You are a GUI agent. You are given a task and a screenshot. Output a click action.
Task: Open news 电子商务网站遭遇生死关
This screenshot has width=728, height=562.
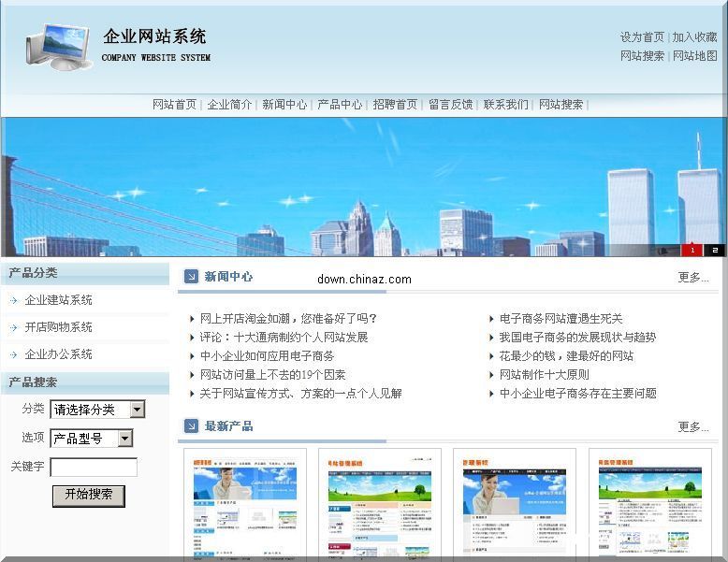[561, 319]
